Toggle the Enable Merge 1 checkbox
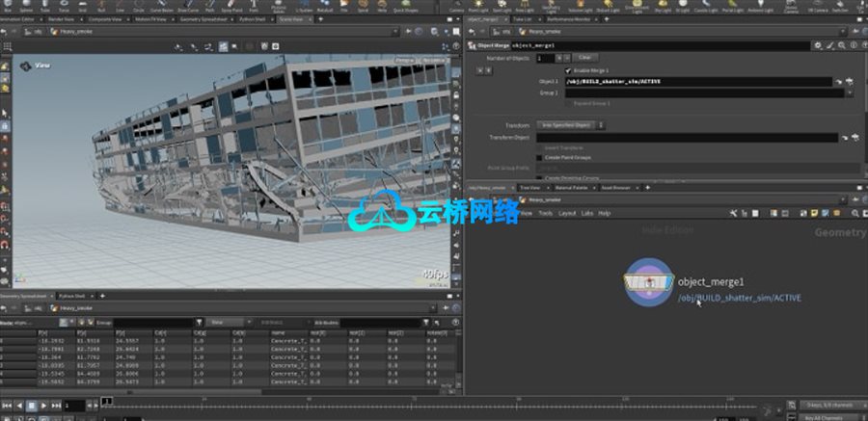868x421 pixels. point(567,70)
